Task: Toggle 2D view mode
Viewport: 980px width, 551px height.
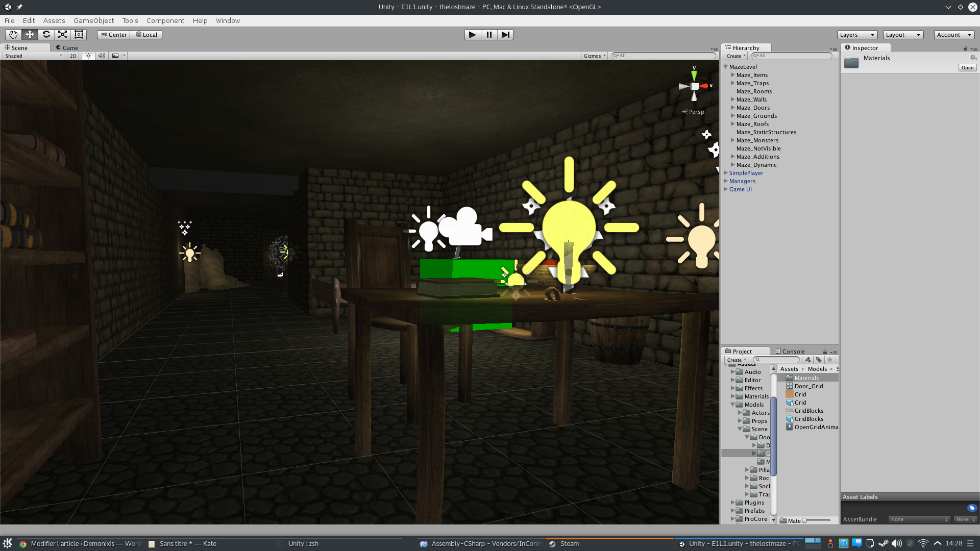Action: pyautogui.click(x=72, y=56)
